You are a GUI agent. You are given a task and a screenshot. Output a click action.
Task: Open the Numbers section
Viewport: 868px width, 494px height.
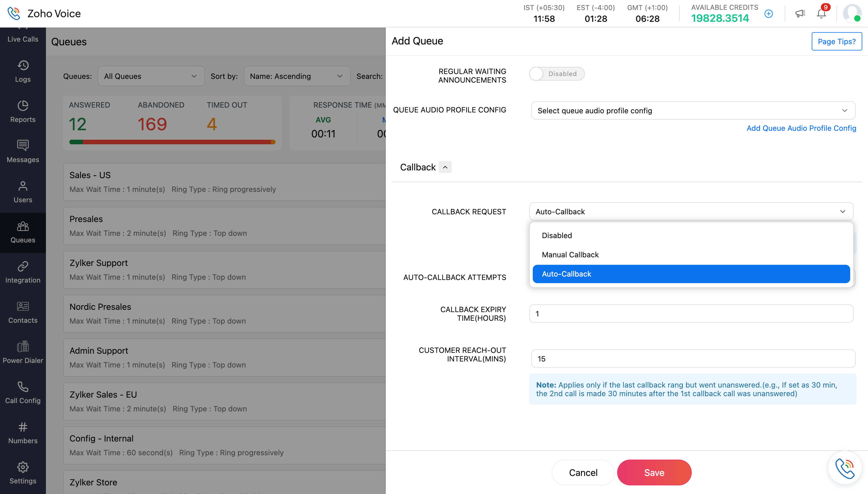pyautogui.click(x=22, y=433)
